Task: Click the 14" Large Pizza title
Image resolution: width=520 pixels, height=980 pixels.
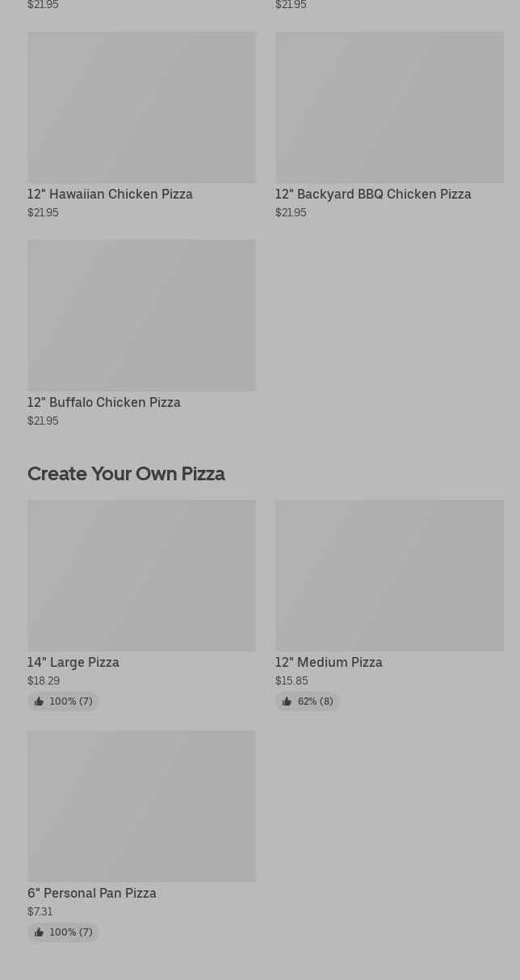Action: (73, 663)
